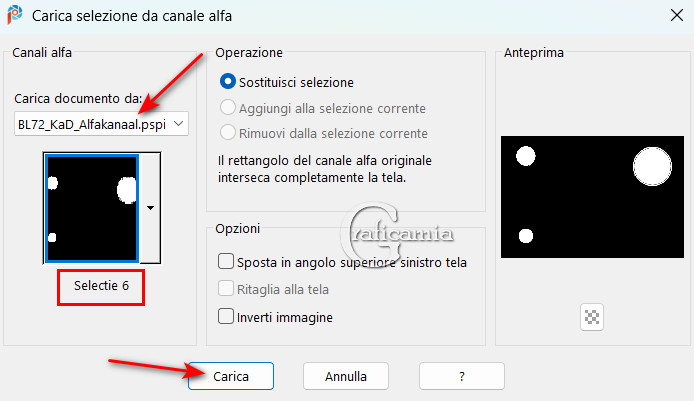Click Annulla to cancel

[x=346, y=377]
